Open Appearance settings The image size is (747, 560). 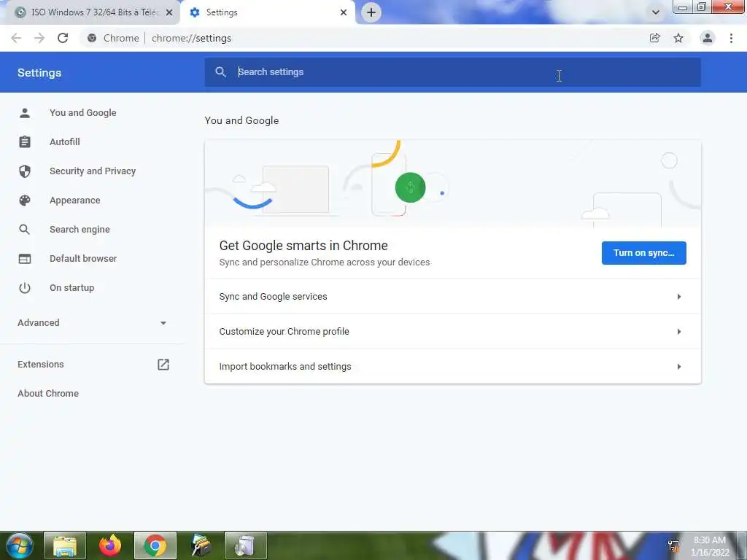coord(75,201)
